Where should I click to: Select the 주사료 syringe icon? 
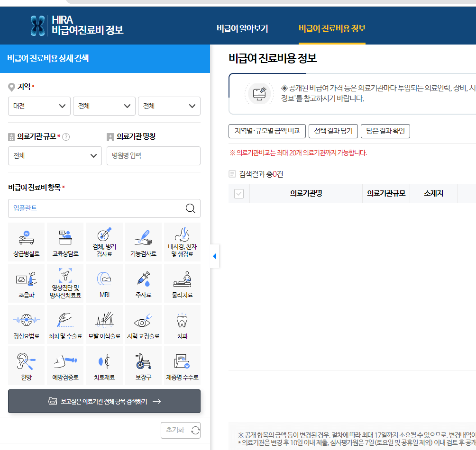point(143,283)
